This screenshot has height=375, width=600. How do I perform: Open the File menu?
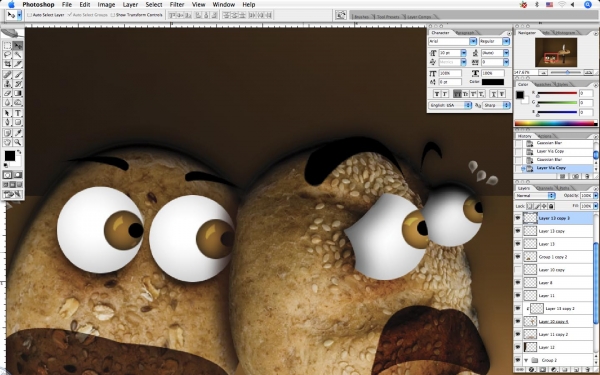pos(67,5)
